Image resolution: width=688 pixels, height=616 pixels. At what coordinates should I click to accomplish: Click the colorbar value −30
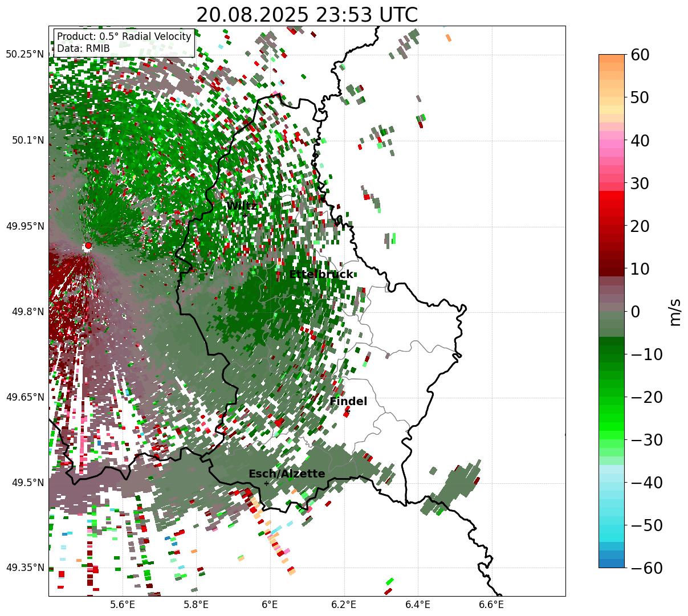pyautogui.click(x=646, y=439)
